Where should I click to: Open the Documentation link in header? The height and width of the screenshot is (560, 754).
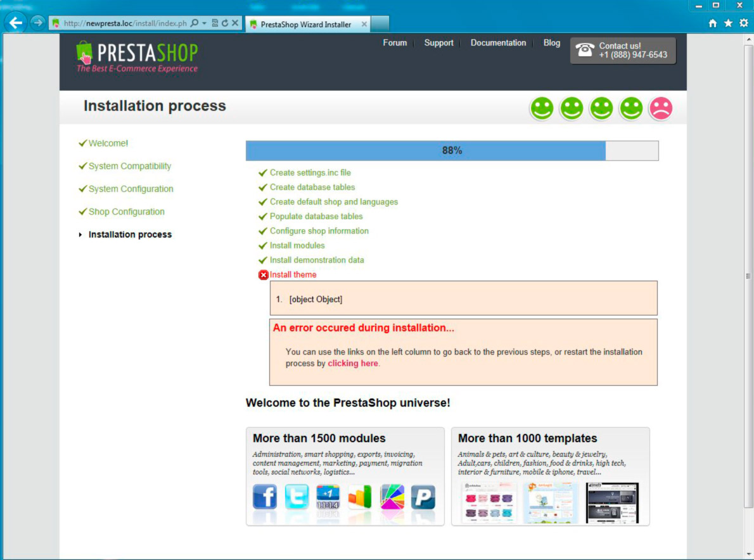(x=498, y=43)
